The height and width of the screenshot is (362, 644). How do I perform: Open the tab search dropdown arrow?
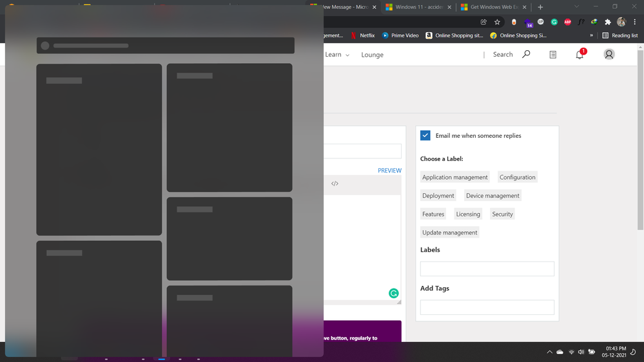click(x=577, y=6)
